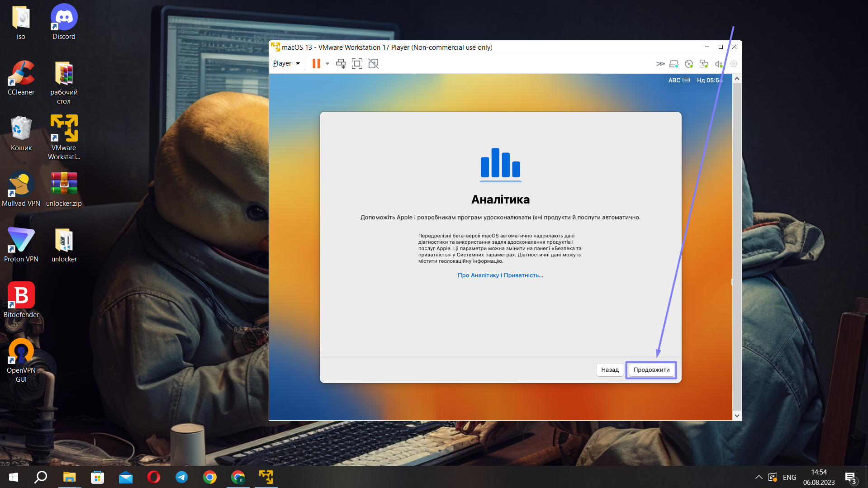Click the network adapter device icon
Screen dimensions: 868x488
click(x=704, y=64)
